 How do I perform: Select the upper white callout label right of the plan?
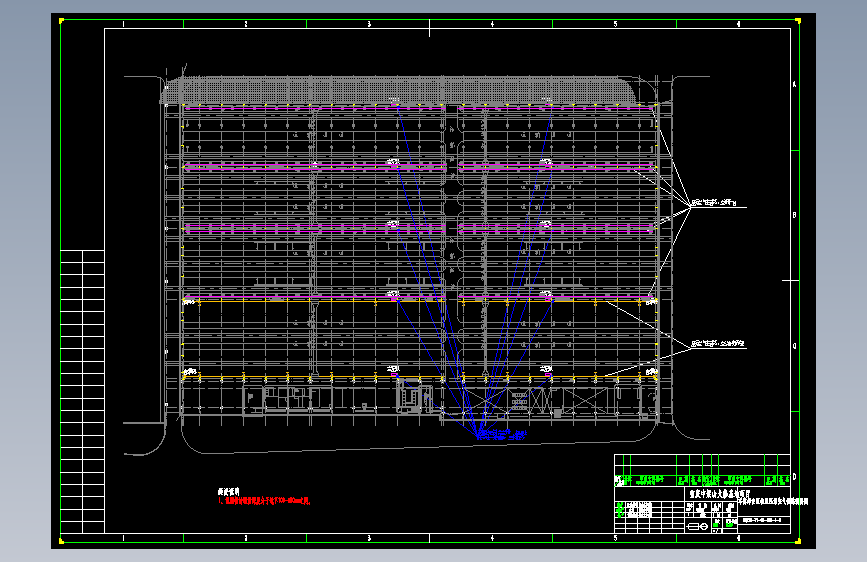tap(714, 203)
